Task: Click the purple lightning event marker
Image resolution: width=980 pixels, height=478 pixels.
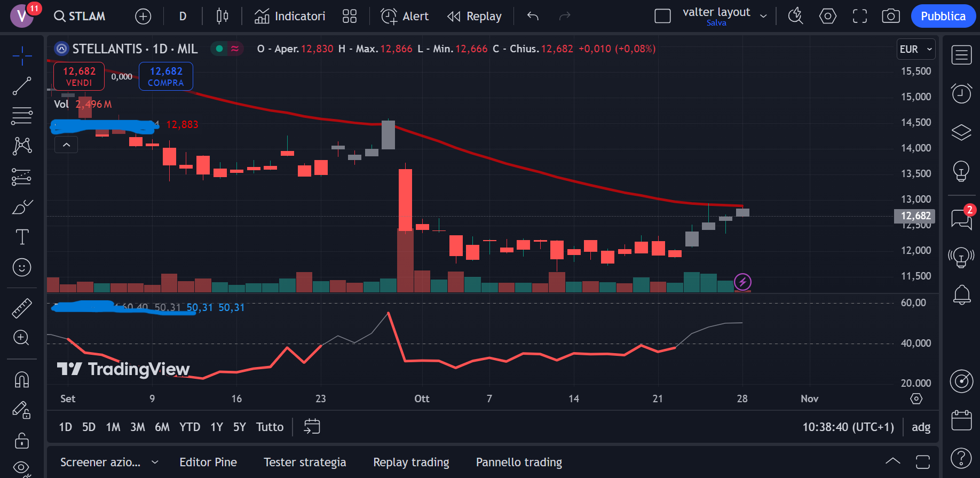Action: click(742, 281)
